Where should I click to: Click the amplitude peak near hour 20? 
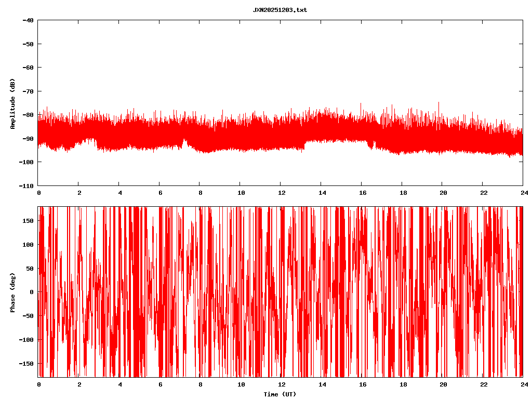tap(439, 103)
